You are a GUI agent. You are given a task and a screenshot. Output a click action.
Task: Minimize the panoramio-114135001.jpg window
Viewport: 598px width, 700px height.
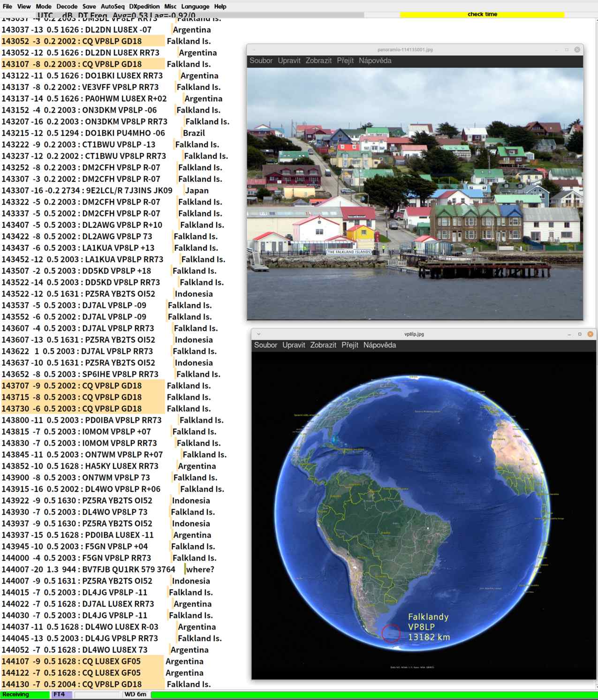556,50
